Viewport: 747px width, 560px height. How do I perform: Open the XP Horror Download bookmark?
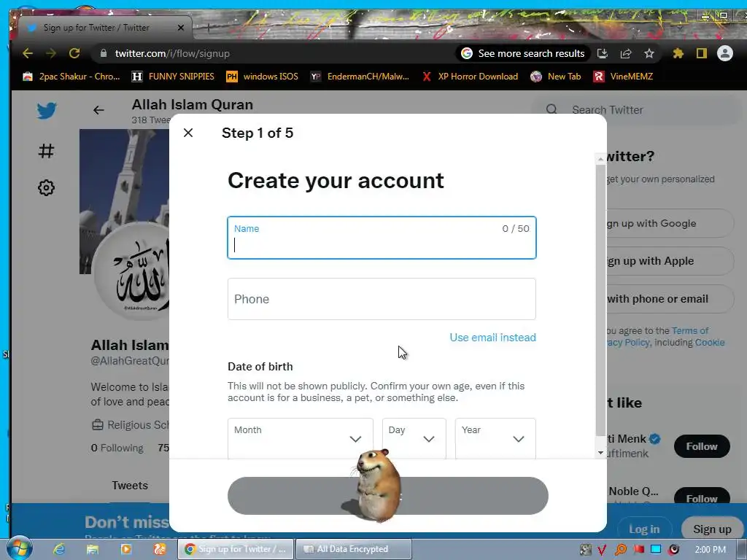[470, 76]
